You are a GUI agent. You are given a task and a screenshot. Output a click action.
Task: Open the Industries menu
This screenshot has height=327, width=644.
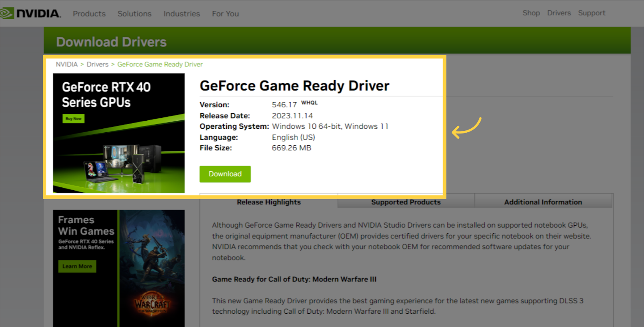(182, 14)
